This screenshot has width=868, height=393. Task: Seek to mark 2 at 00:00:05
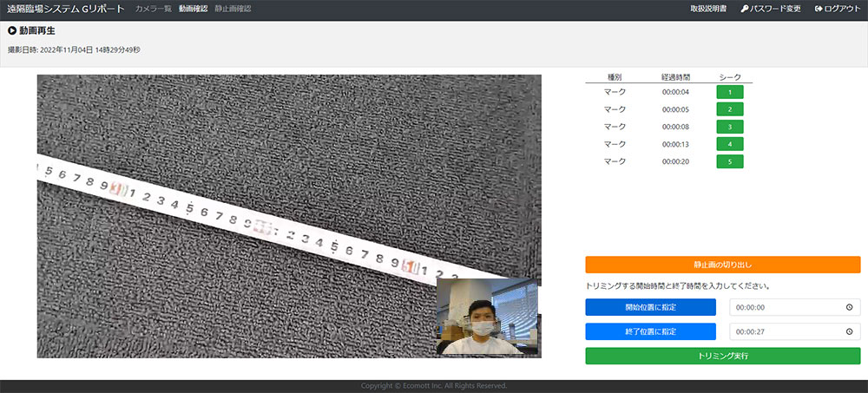tap(730, 109)
